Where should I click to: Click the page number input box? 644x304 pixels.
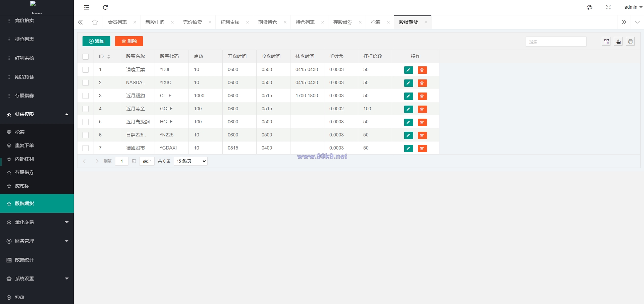tap(122, 161)
